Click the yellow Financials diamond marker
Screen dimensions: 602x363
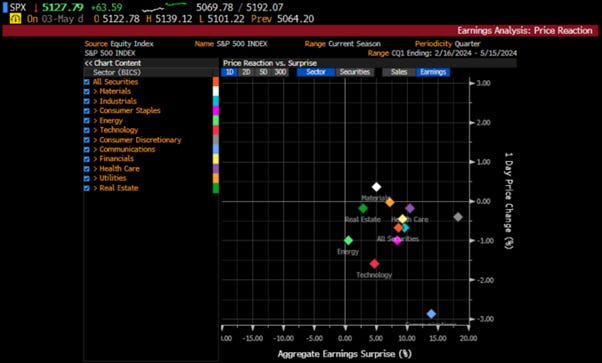click(402, 219)
